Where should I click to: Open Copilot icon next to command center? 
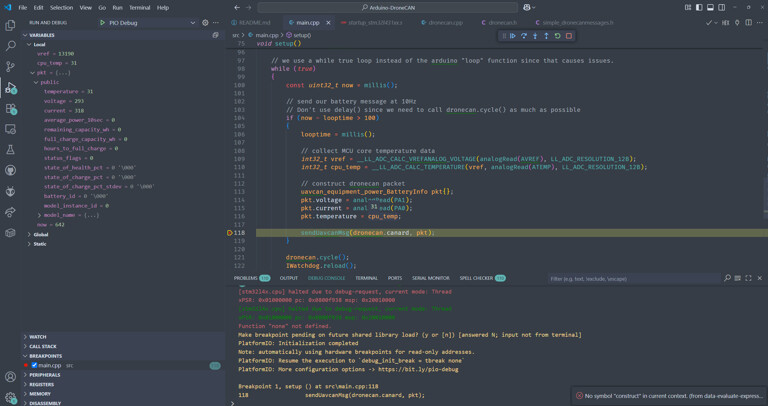coord(527,7)
